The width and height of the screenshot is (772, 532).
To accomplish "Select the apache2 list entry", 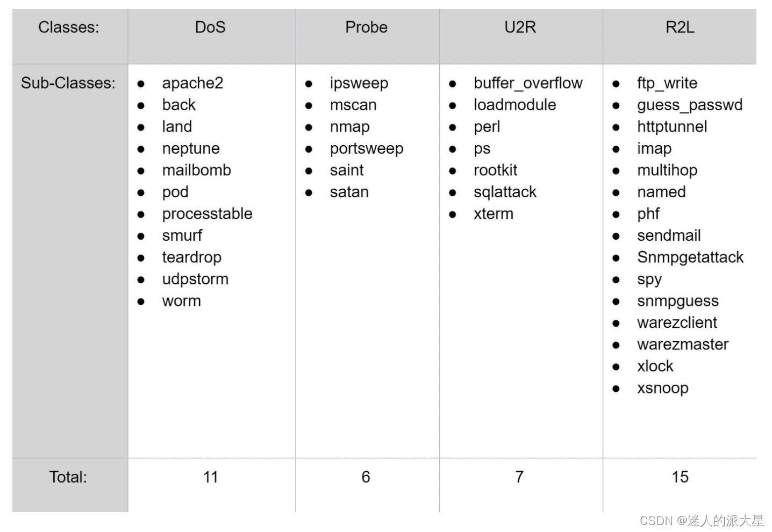I will click(x=192, y=83).
